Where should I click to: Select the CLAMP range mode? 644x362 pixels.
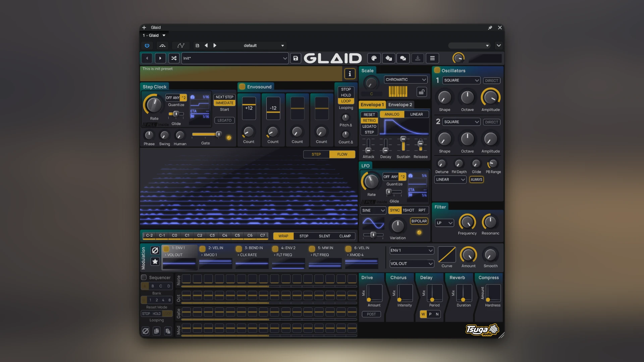tap(345, 236)
